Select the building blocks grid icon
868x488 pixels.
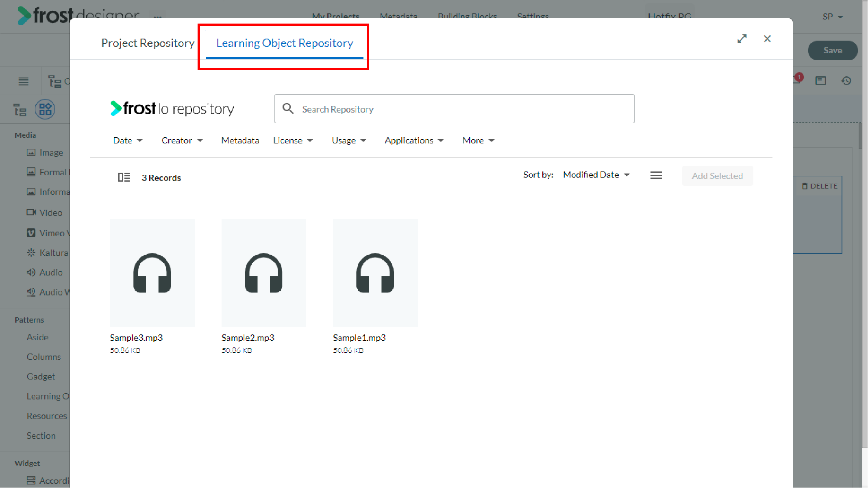tap(45, 109)
